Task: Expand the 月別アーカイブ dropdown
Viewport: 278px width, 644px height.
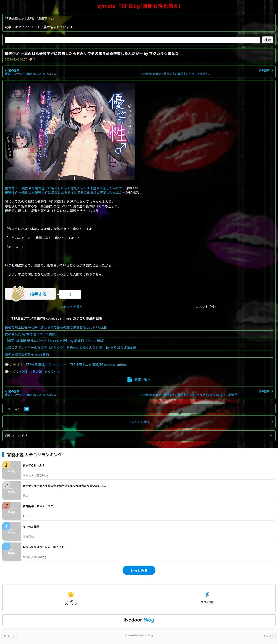Action: click(x=139, y=436)
